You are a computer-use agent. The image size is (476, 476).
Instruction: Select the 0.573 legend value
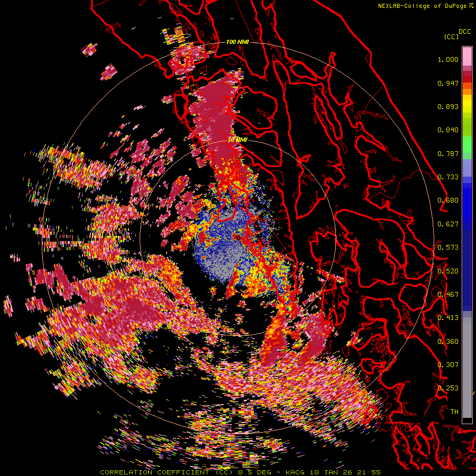(x=448, y=248)
